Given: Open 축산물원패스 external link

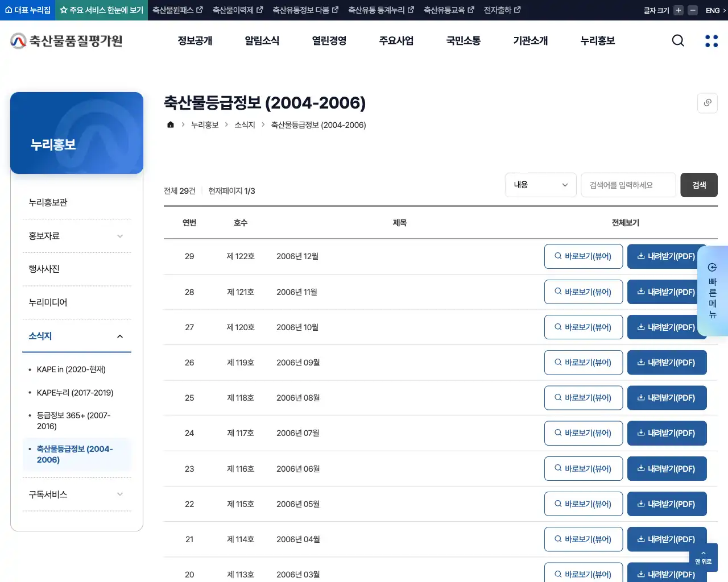Looking at the screenshot, I should click(177, 10).
